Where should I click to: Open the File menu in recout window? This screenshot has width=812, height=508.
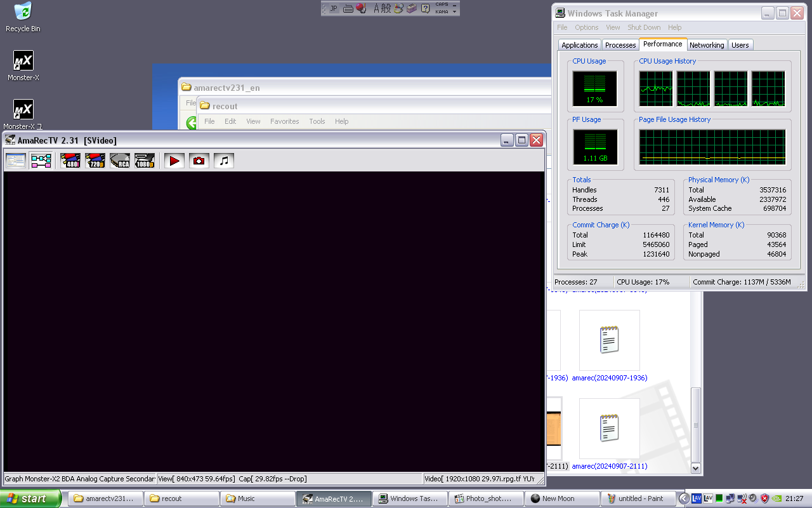click(x=209, y=121)
